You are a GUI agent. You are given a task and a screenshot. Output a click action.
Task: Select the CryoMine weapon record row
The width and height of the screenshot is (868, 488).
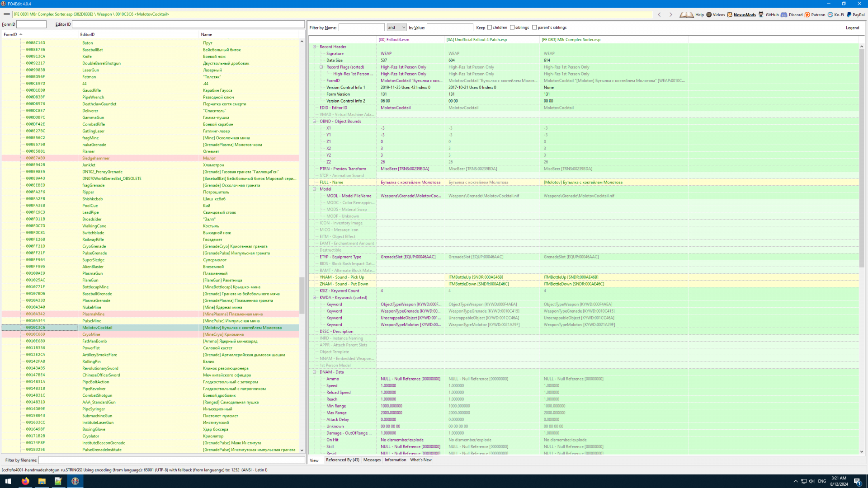pos(91,334)
